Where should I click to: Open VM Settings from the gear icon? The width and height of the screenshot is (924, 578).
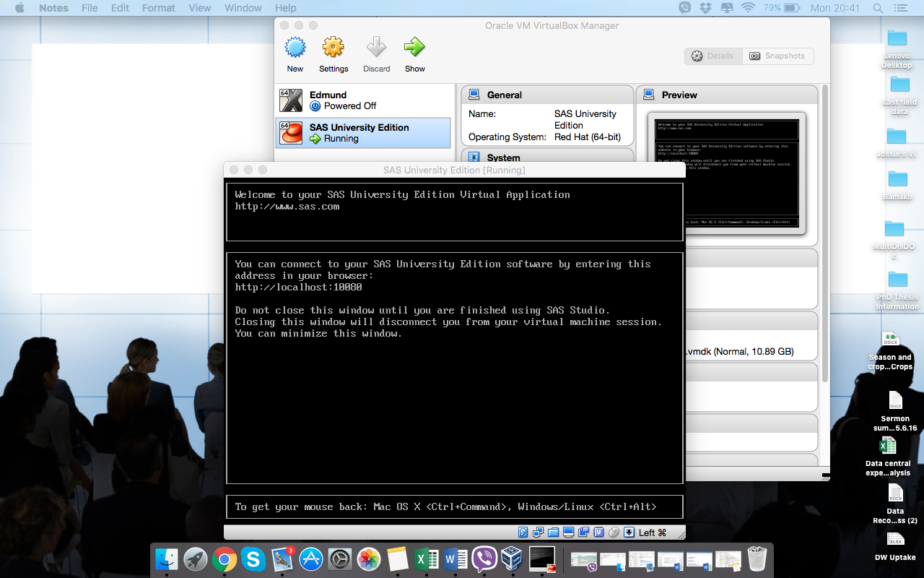click(334, 51)
